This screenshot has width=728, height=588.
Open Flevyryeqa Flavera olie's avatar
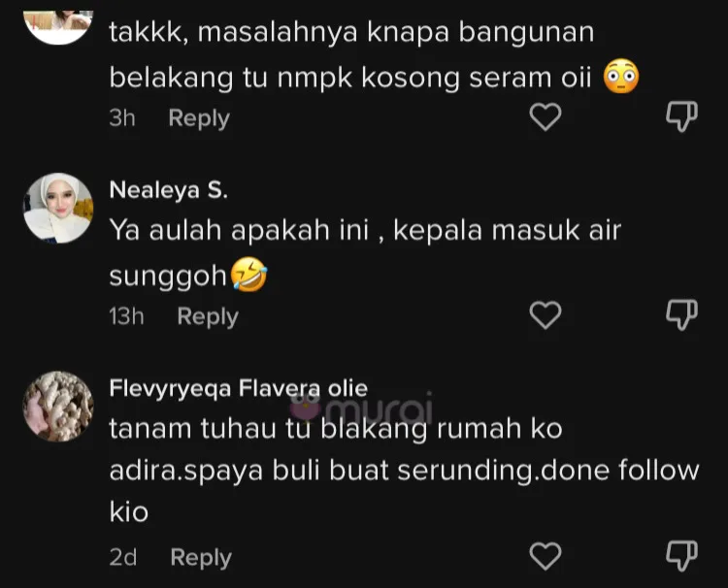click(x=57, y=409)
